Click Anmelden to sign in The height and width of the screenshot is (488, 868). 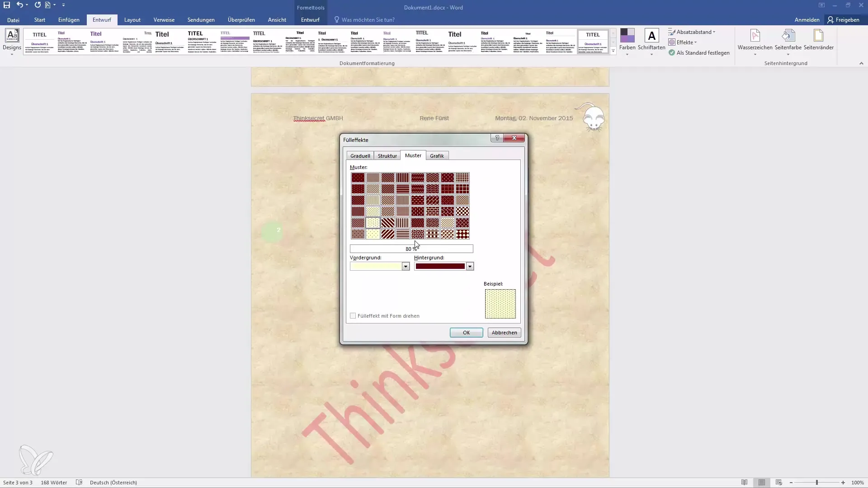(807, 20)
